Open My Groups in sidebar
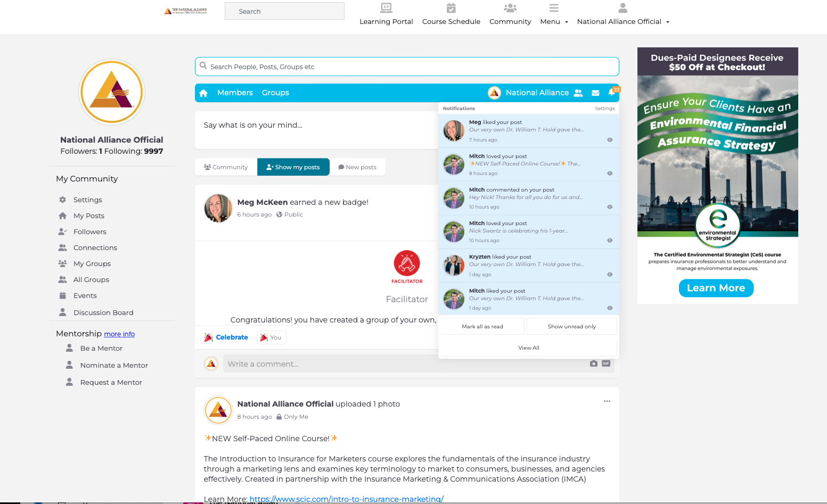This screenshot has height=504, width=827. [x=92, y=263]
